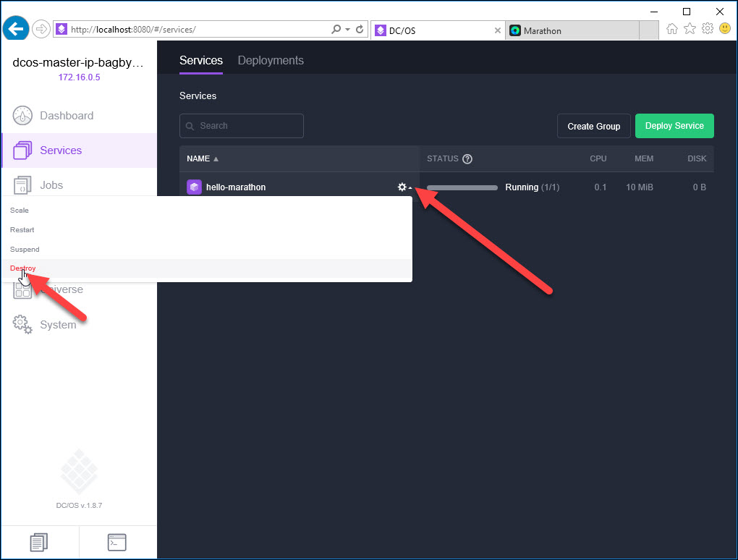
Task: Click the STATUS help question mark icon
Action: 467,159
